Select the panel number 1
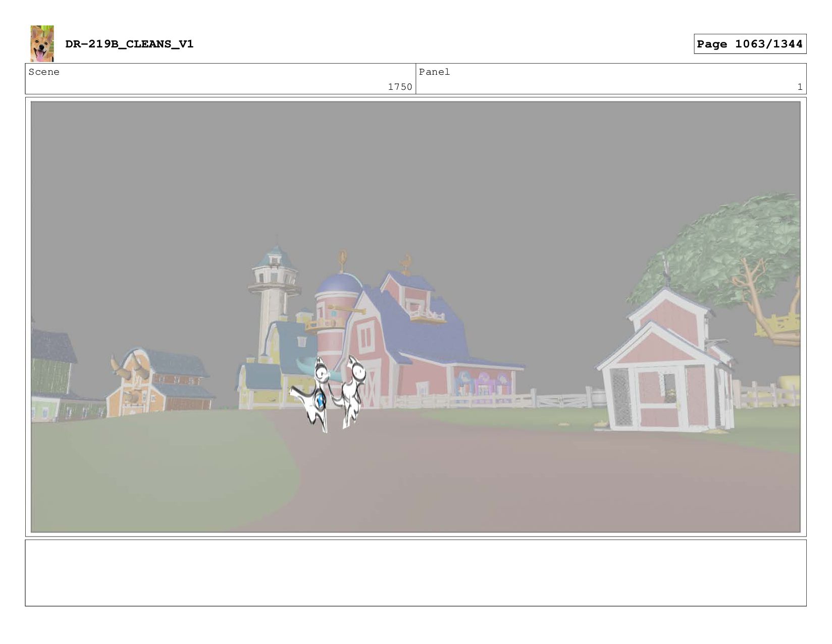This screenshot has height=644, width=832. (x=800, y=87)
